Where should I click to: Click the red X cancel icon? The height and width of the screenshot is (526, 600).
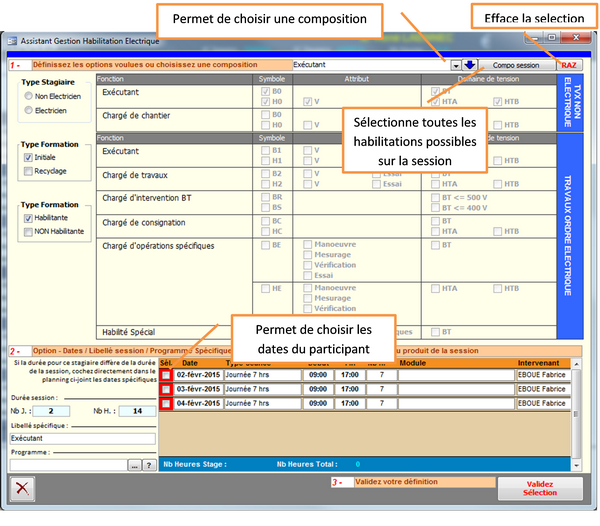(x=21, y=487)
